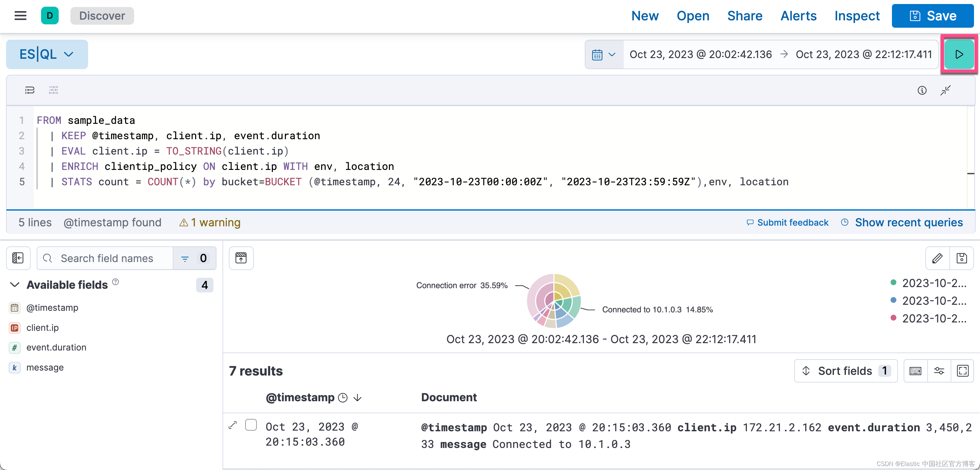Image resolution: width=980 pixels, height=470 pixels.
Task: Open the date quick menu dropdown
Action: click(x=604, y=54)
